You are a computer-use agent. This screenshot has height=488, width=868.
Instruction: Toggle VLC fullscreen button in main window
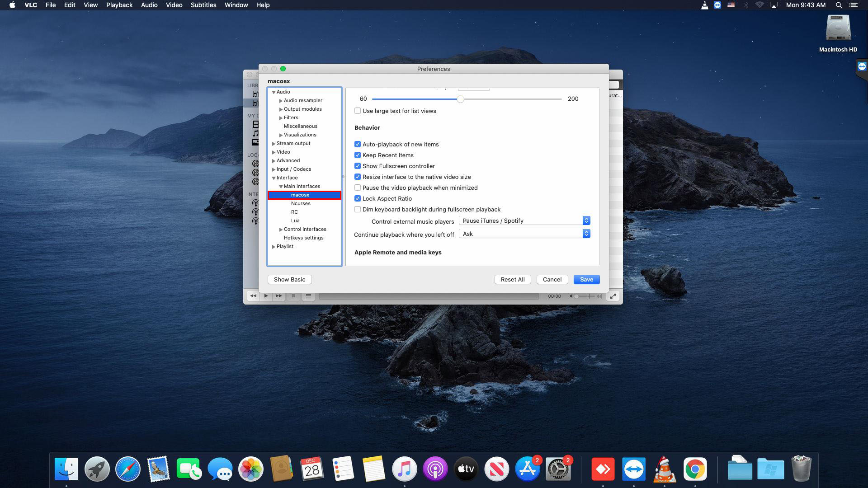[x=613, y=296]
